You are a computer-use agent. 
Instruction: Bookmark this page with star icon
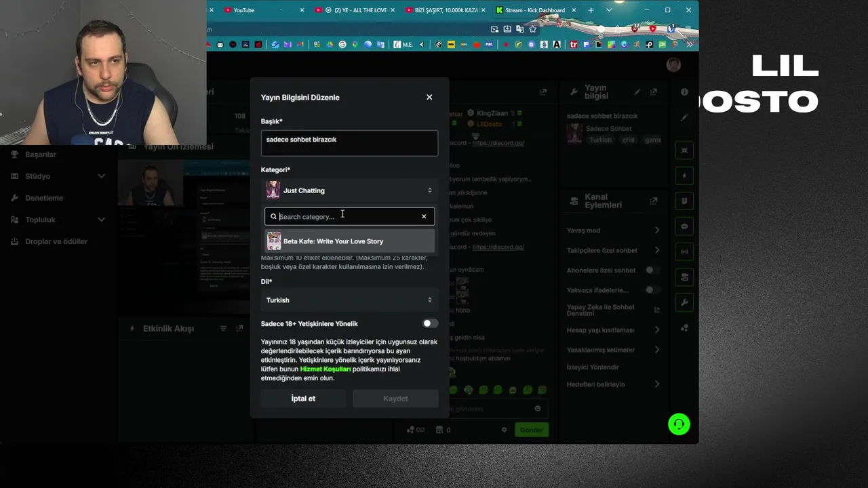tap(533, 29)
